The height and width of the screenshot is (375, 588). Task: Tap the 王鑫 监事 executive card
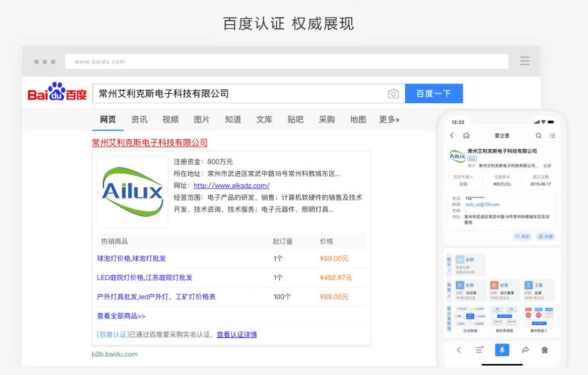538,290
